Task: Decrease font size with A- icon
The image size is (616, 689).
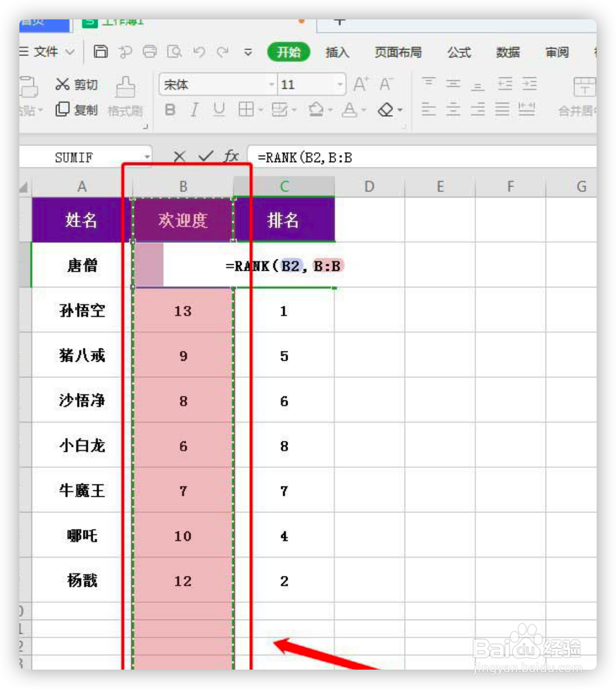Action: 386,84
